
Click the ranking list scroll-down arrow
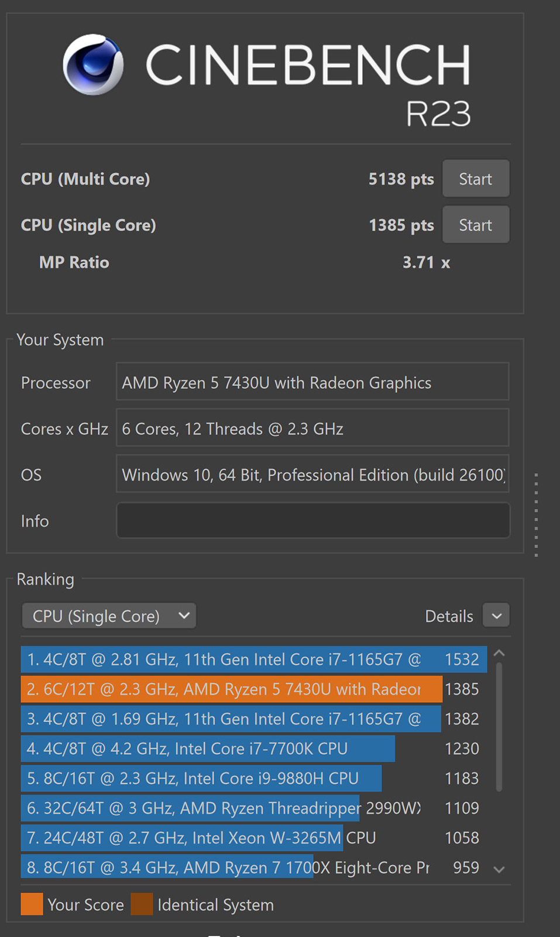pyautogui.click(x=499, y=870)
